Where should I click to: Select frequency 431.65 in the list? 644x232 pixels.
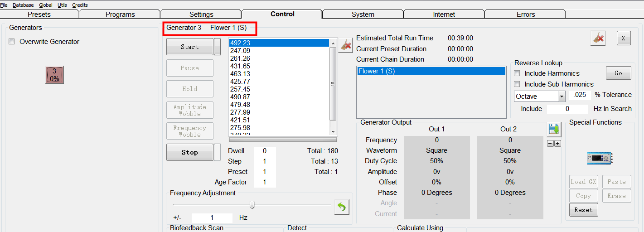point(240,66)
